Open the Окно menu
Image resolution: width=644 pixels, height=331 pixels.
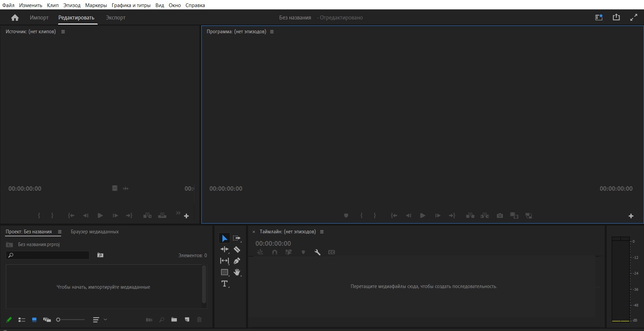click(x=175, y=5)
